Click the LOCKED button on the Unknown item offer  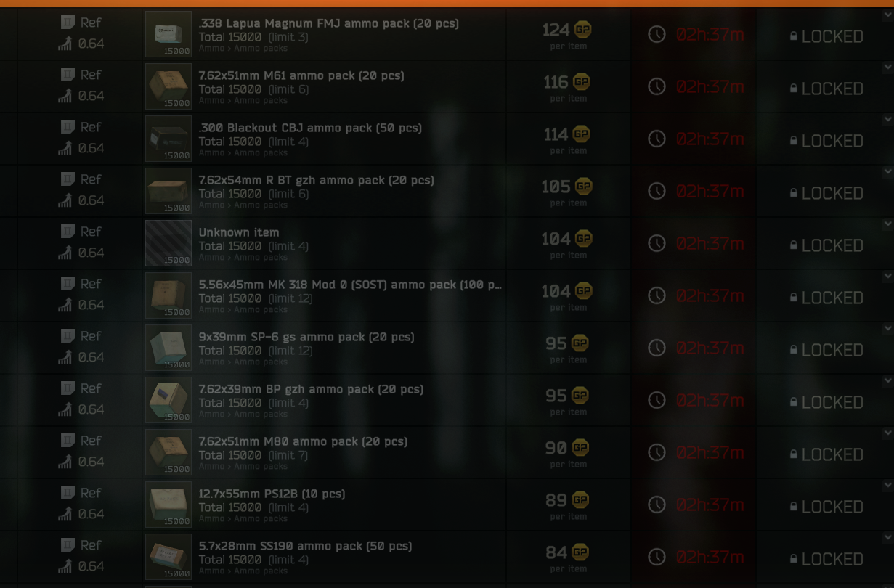click(x=826, y=245)
